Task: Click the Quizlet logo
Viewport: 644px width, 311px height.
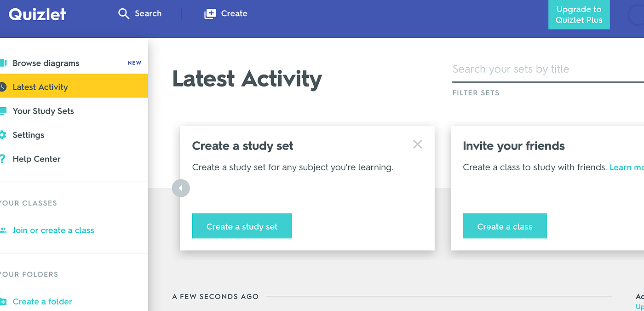Action: pos(37,14)
